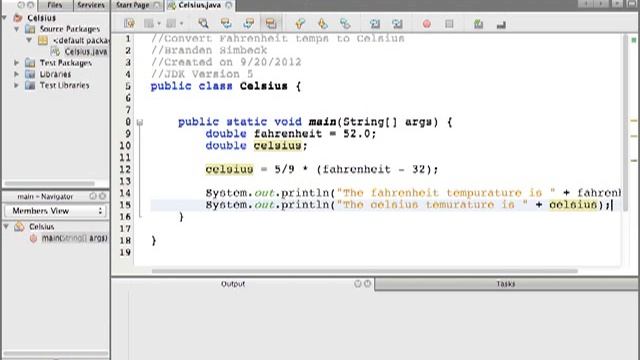Go Forward in editor history

(x=171, y=24)
